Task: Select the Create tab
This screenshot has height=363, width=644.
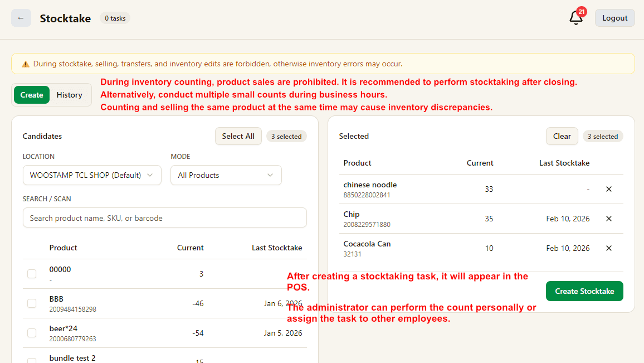Action: (31, 94)
